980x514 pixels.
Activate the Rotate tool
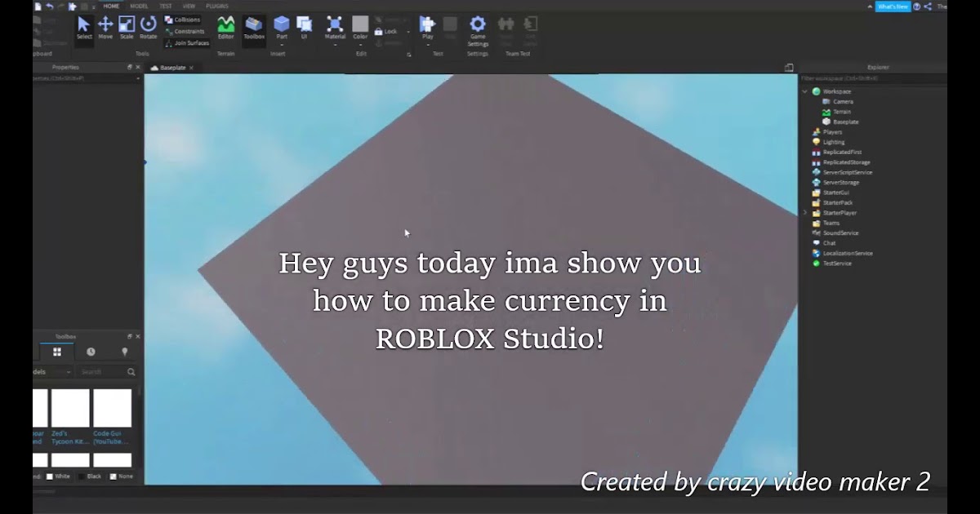point(148,28)
